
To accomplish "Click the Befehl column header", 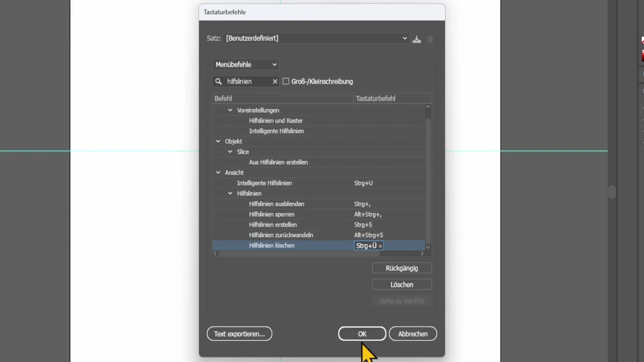I will 283,98.
